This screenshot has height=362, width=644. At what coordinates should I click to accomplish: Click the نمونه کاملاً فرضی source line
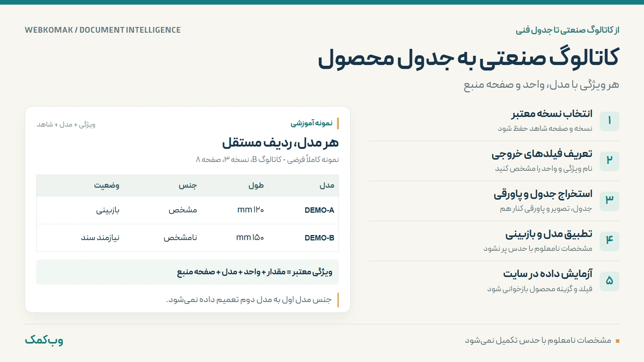[x=267, y=160]
